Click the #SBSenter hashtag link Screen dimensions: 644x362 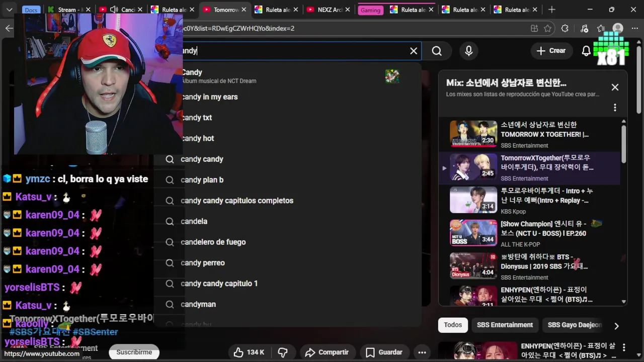(95, 332)
